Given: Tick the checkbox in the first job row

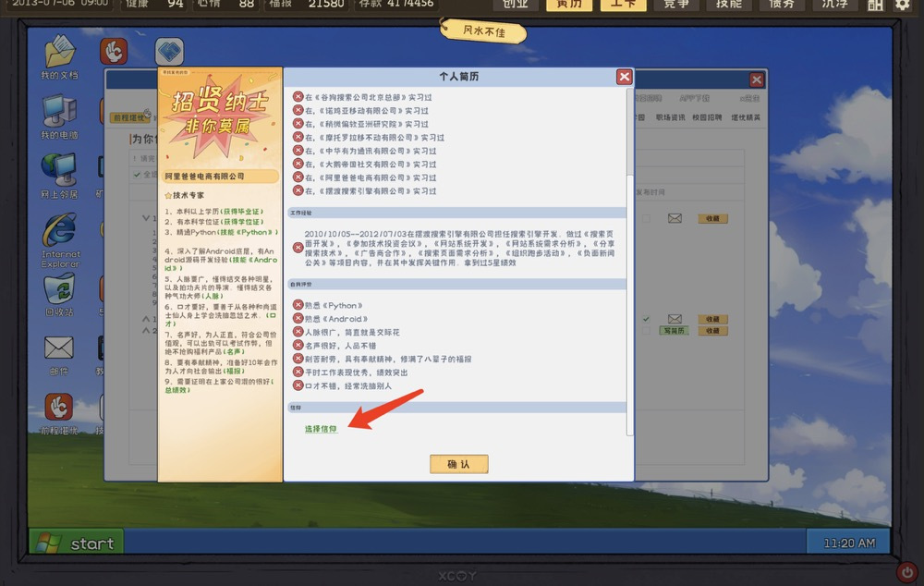Looking at the screenshot, I should pos(647,218).
